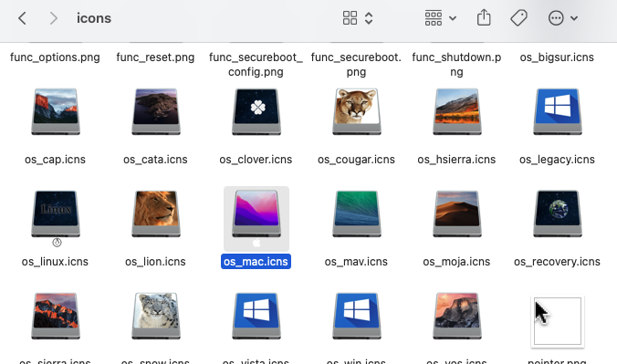Click the os_moja.icns file name
Viewport: 617px width, 364px height.
456,262
